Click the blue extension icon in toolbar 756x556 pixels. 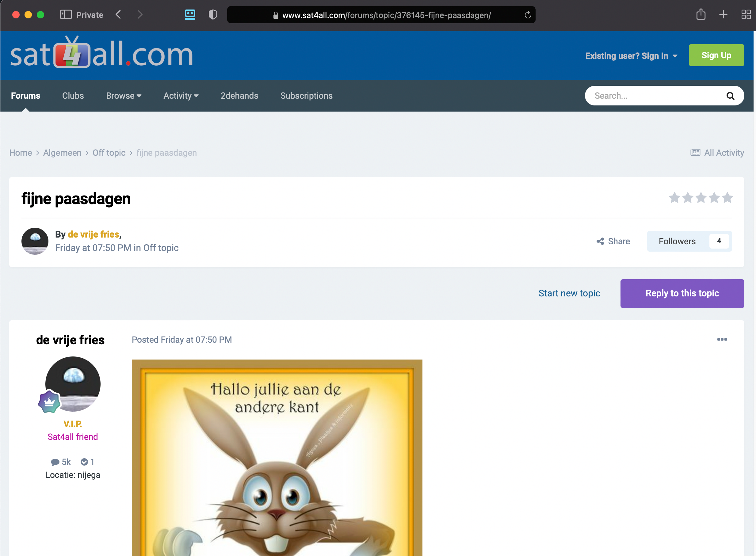[190, 14]
